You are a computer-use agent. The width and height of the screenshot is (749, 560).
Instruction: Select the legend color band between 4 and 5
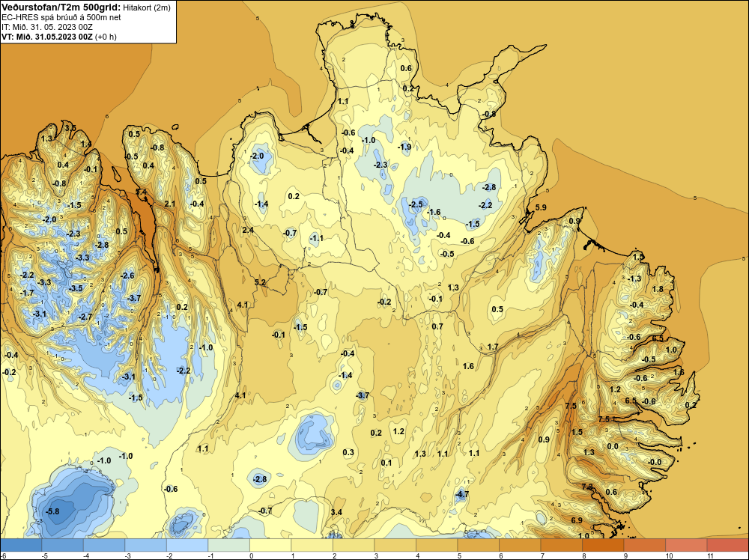tap(437, 545)
